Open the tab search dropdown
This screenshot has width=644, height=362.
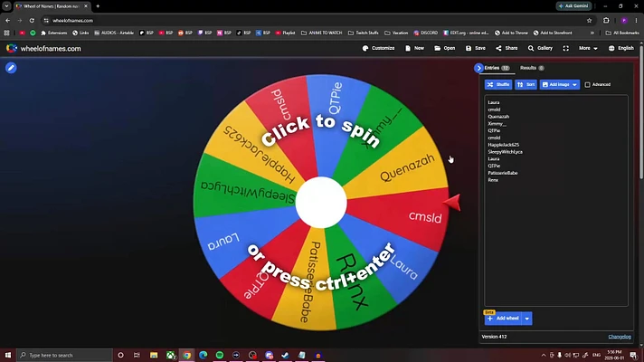tap(6, 6)
